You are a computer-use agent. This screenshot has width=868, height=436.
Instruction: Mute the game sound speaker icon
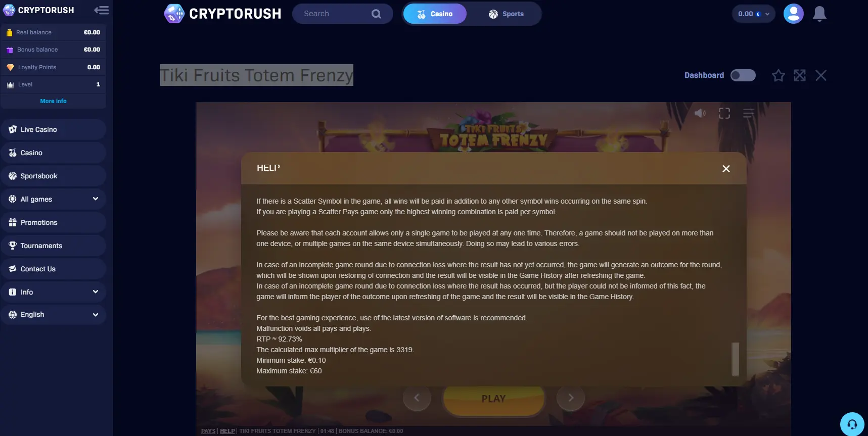tap(700, 113)
